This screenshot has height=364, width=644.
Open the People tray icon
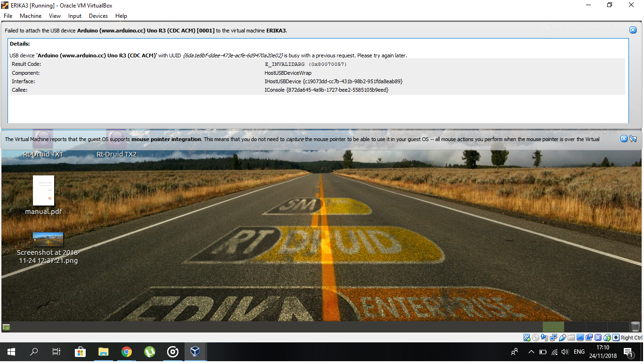514,352
